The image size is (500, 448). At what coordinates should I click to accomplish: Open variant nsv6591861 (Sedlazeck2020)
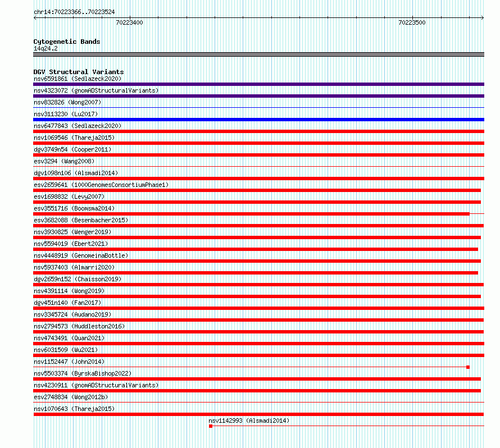pyautogui.click(x=78, y=79)
